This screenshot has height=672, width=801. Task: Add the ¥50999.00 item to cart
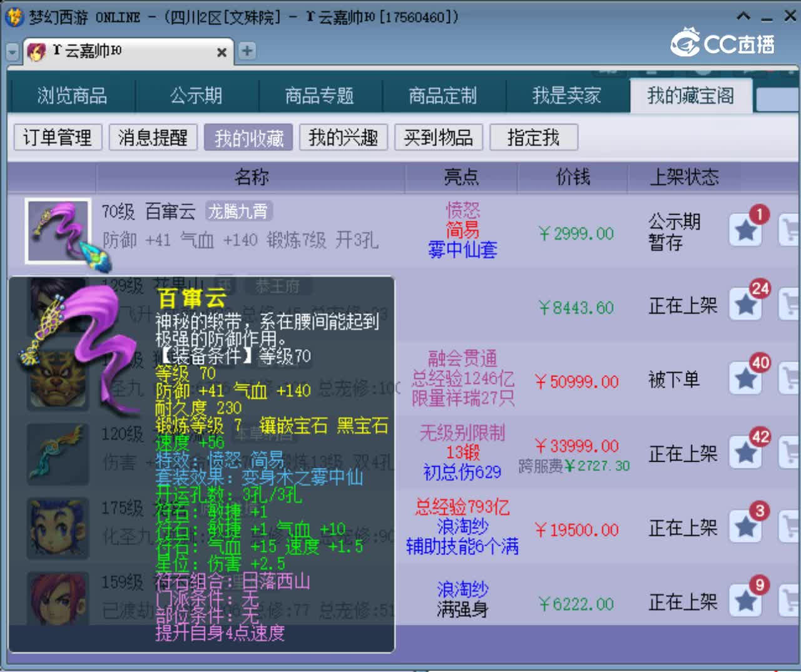pyautogui.click(x=789, y=379)
